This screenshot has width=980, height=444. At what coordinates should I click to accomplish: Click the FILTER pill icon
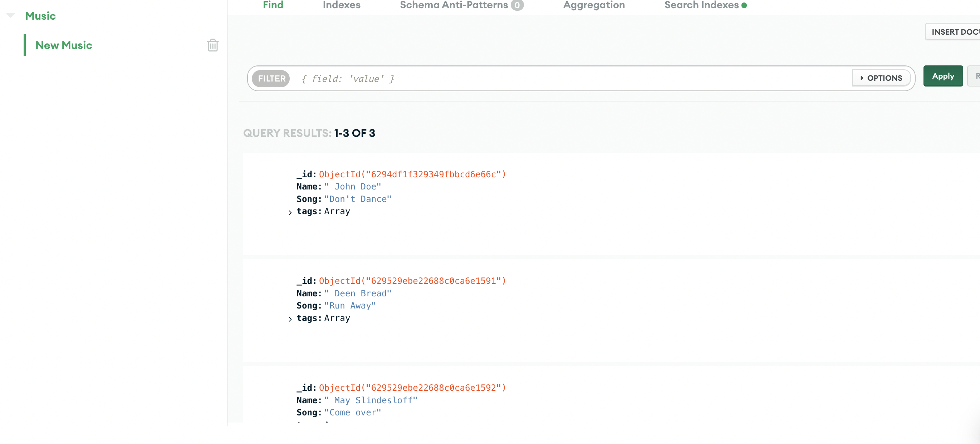coord(271,78)
